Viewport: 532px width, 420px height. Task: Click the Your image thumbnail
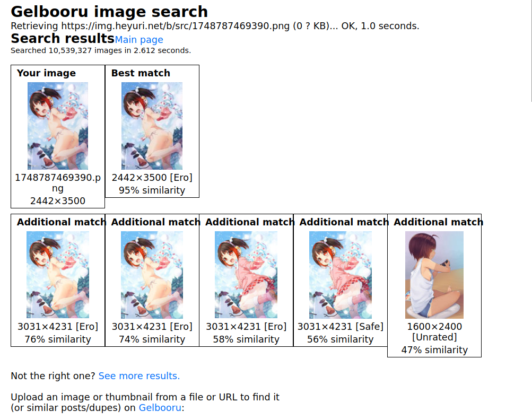pos(58,126)
